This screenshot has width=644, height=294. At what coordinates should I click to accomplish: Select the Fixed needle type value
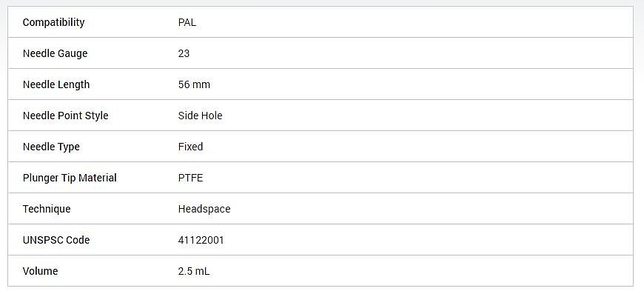point(190,147)
